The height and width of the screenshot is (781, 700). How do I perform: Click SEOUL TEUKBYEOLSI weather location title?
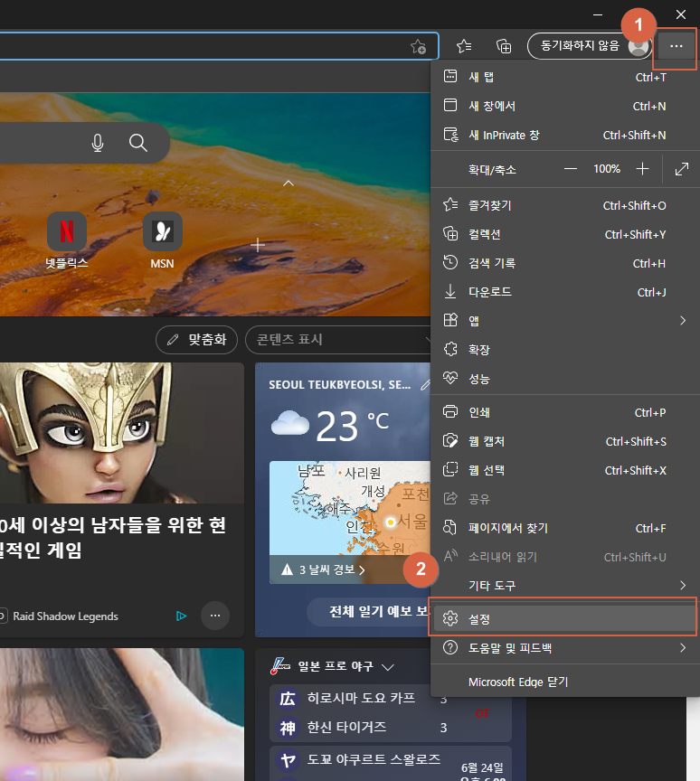tap(340, 384)
